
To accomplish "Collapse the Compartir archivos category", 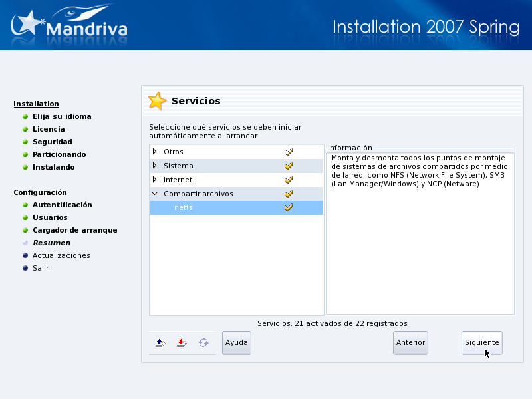I will tap(154, 194).
